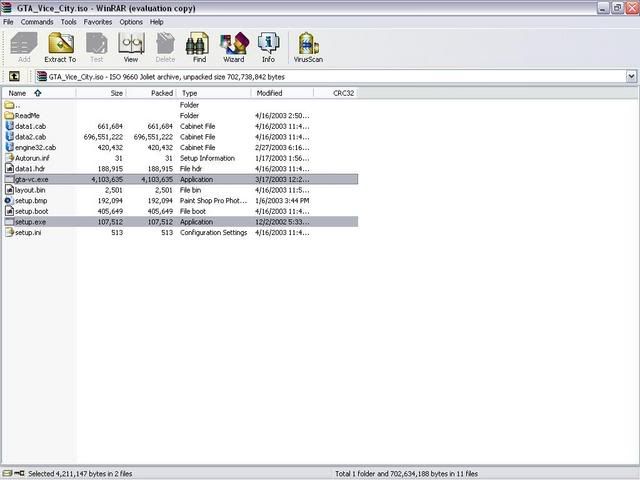Open the Options menu
640x480 pixels.
[131, 21]
